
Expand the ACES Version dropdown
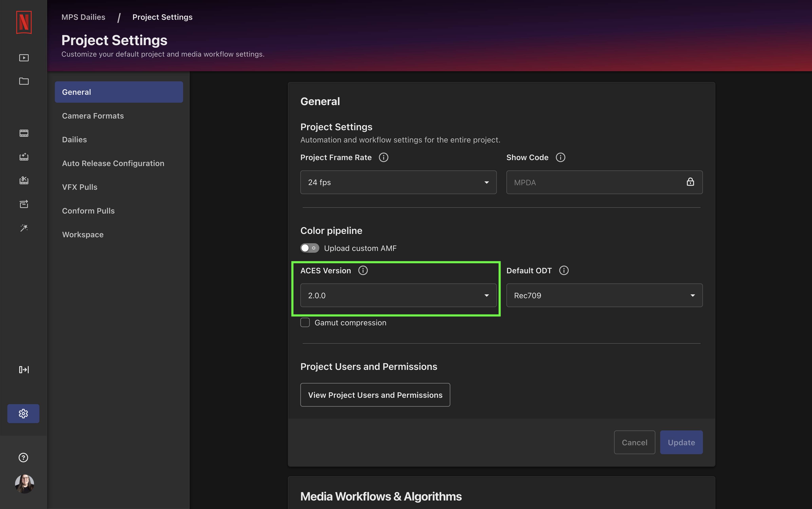click(398, 295)
